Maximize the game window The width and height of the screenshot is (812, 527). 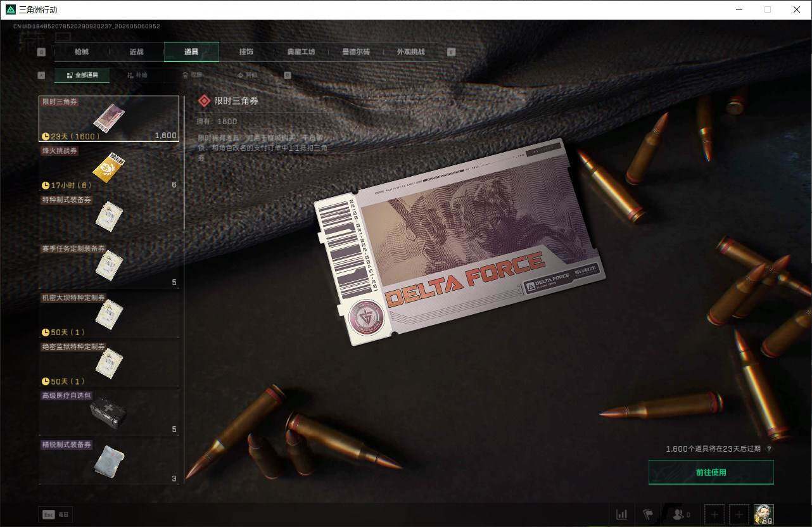[x=768, y=10]
